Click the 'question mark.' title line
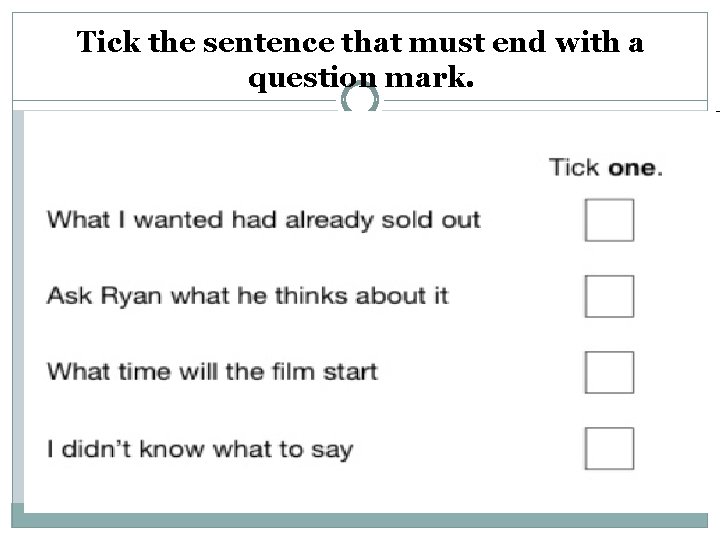Screen dimensions: 720x540 (361, 77)
